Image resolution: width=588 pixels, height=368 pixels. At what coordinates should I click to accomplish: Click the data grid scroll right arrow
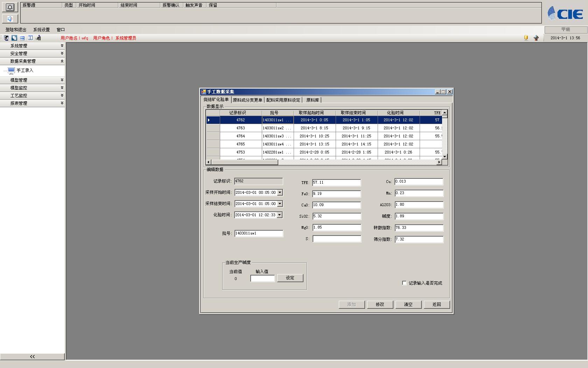point(439,162)
